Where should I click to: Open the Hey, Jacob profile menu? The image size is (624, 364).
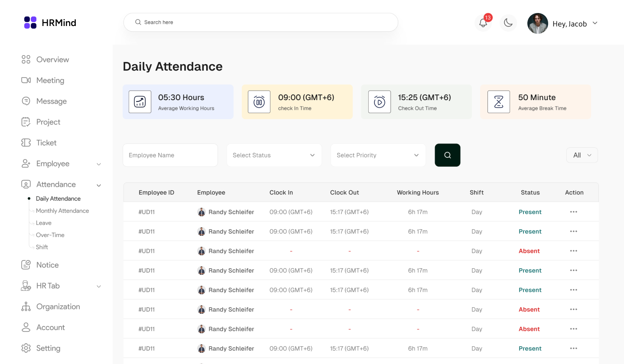click(569, 23)
